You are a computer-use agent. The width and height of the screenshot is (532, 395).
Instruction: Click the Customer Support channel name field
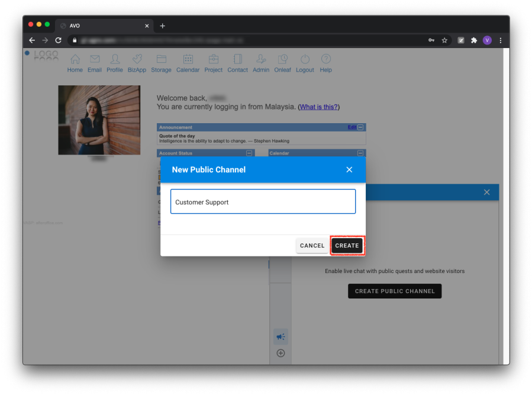263,202
